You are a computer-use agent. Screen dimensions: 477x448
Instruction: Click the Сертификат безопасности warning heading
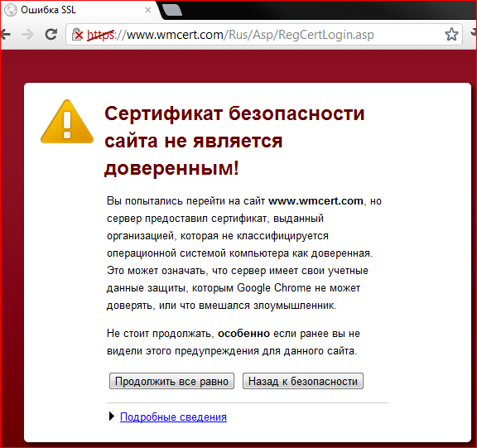(x=234, y=141)
